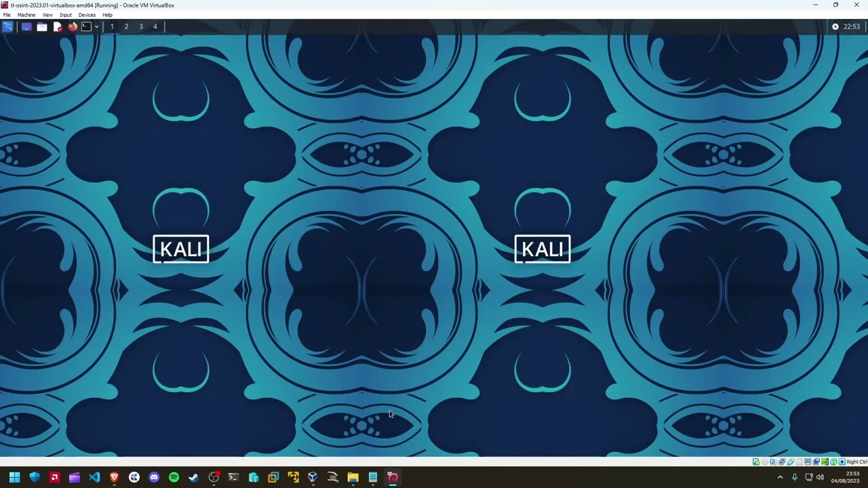This screenshot has width=868, height=488.
Task: Click the Kali panel status icon beside the clock
Action: 835,26
